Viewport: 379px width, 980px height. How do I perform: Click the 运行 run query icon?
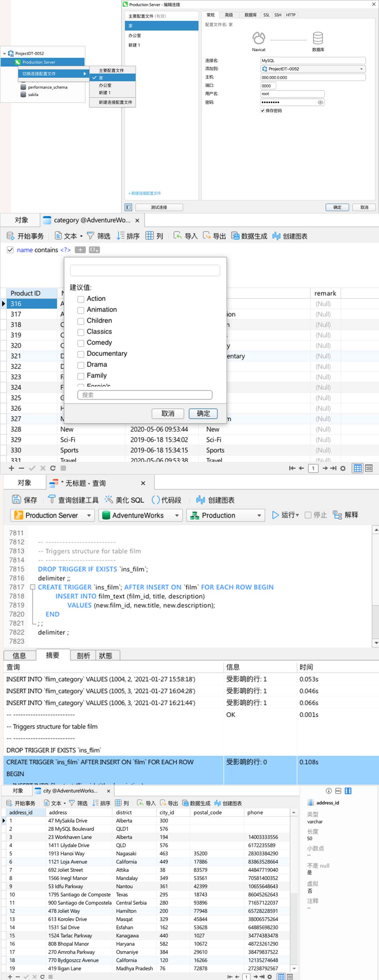[276, 515]
